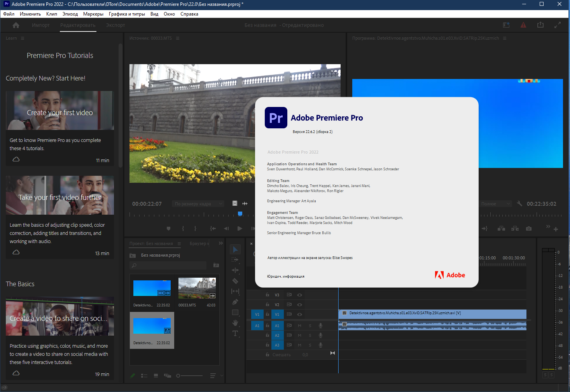Click the Lift button in program monitor
Image resolution: width=570 pixels, height=392 pixels.
pos(502,229)
